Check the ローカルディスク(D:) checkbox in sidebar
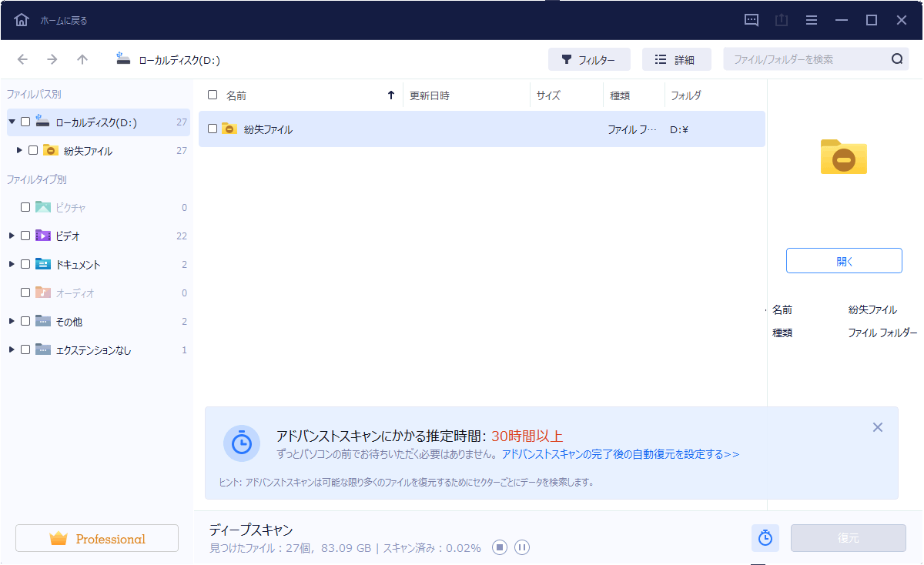The image size is (924, 565). [x=25, y=122]
